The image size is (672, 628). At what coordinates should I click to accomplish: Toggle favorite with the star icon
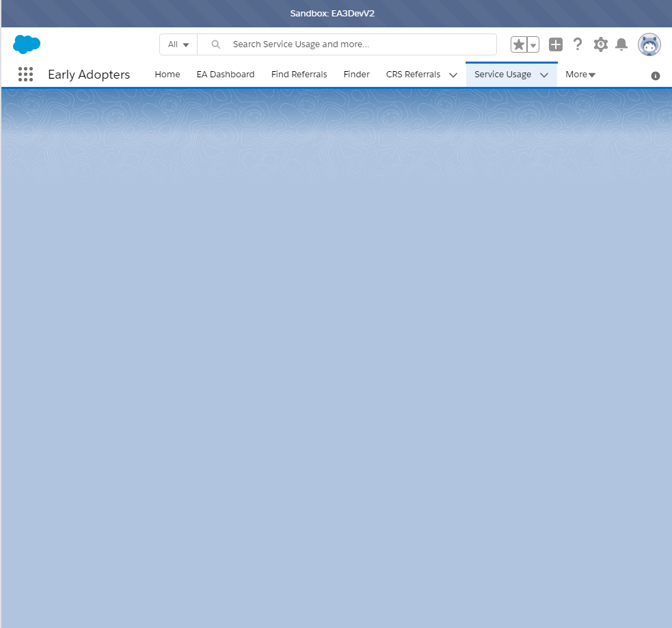[x=518, y=44]
